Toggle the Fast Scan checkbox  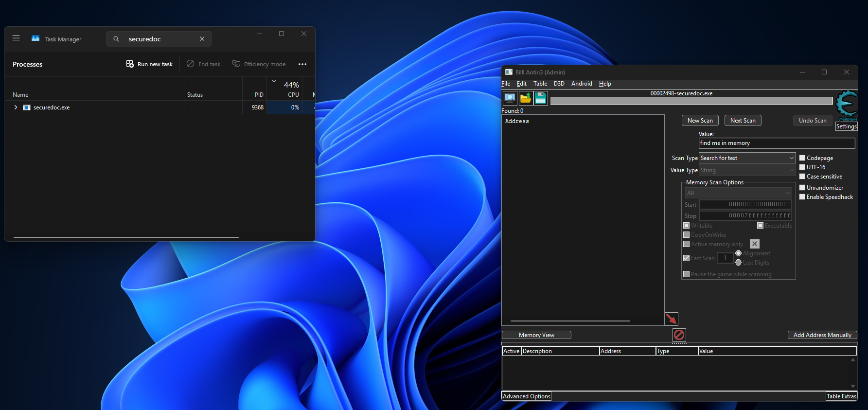pos(687,258)
